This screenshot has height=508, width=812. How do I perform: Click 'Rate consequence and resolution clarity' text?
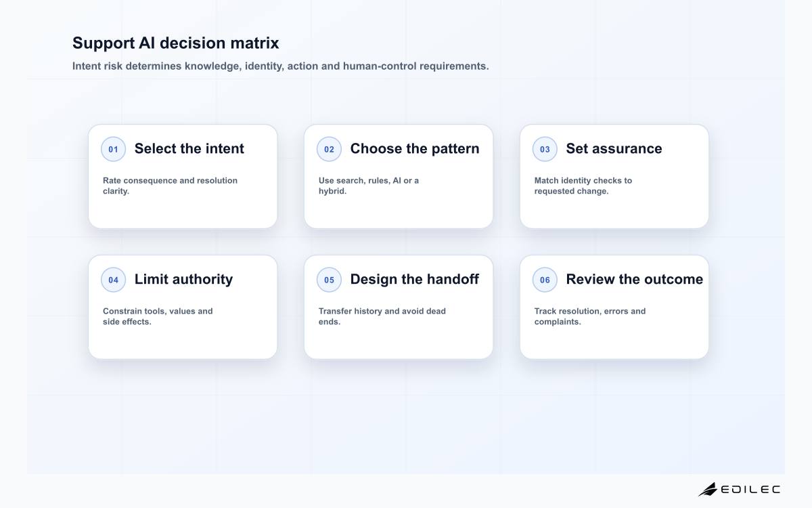click(x=171, y=186)
